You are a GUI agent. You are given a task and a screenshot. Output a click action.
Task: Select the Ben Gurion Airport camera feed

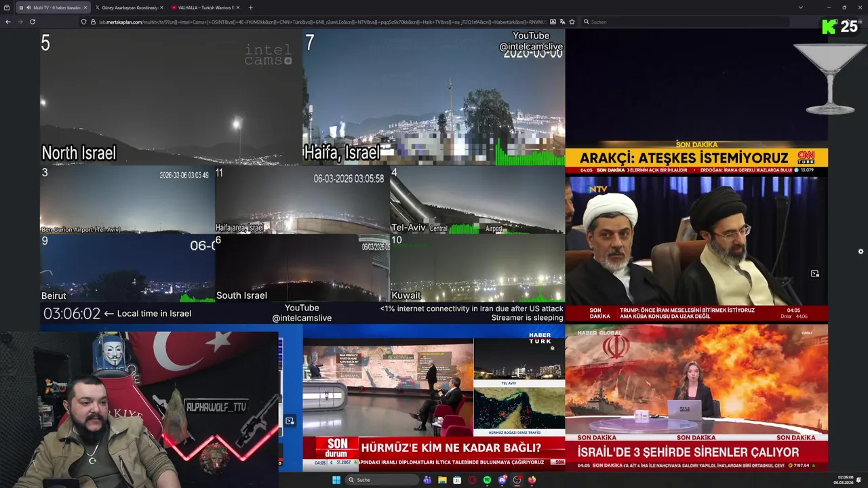tap(127, 200)
